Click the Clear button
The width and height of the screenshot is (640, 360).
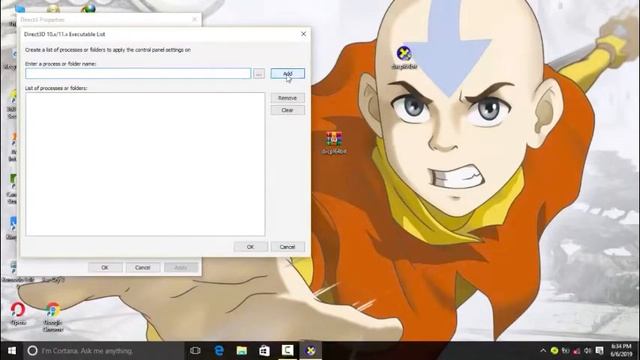287,110
